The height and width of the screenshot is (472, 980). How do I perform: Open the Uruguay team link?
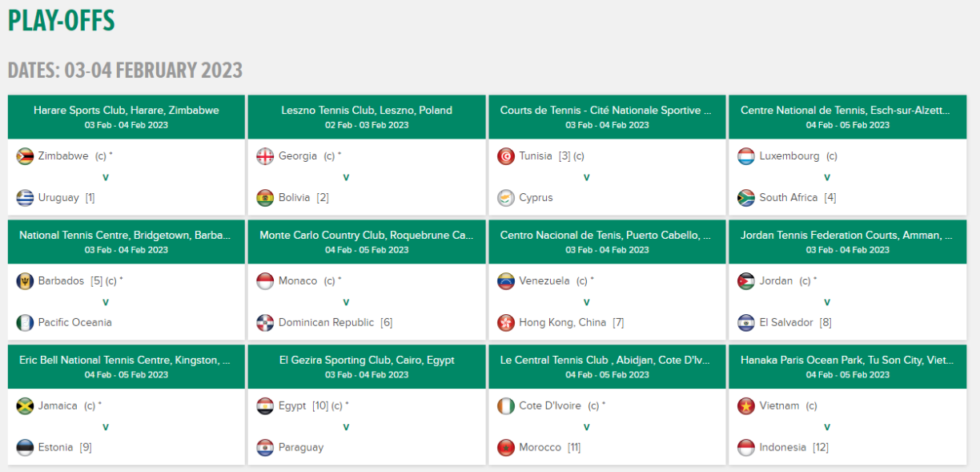coord(58,198)
